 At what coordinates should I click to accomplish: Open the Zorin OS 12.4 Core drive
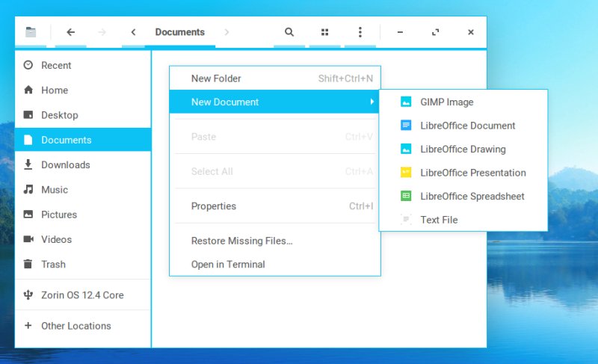(x=83, y=295)
